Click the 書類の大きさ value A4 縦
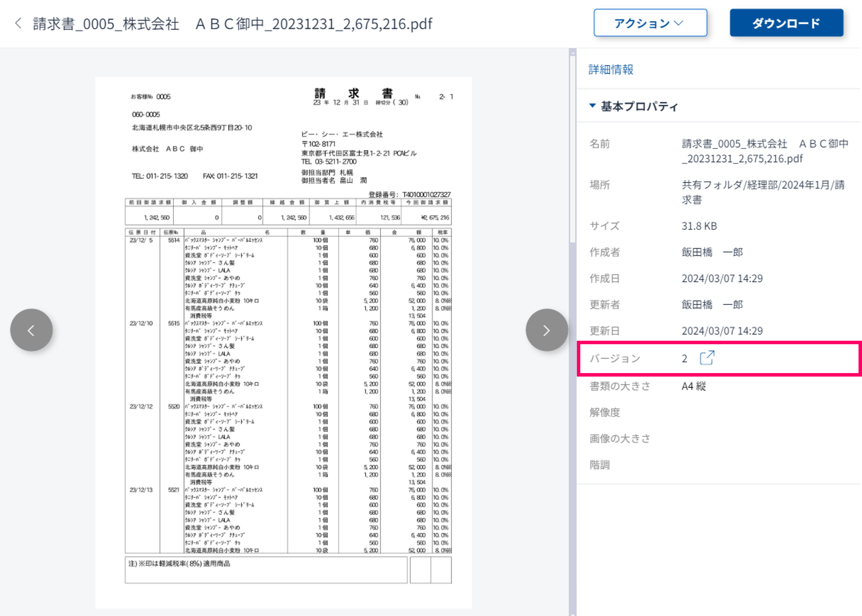This screenshot has width=862, height=616. 693,386
